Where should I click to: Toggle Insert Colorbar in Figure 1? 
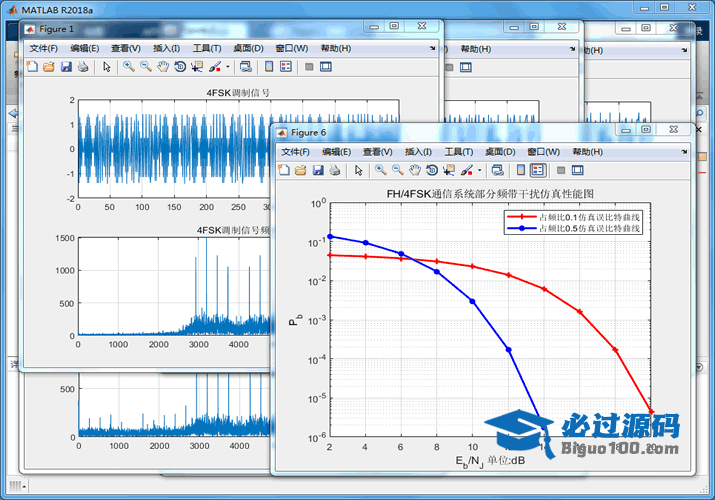[269, 67]
